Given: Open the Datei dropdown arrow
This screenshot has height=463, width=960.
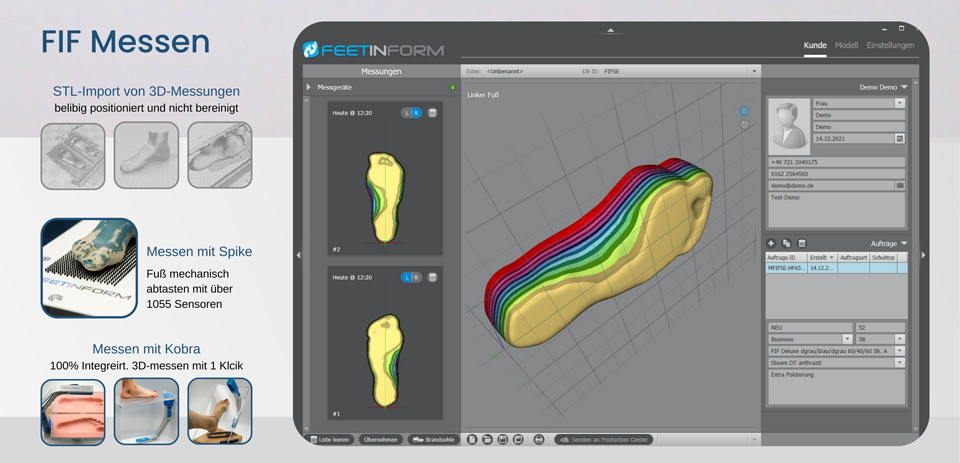Looking at the screenshot, I should click(x=754, y=72).
